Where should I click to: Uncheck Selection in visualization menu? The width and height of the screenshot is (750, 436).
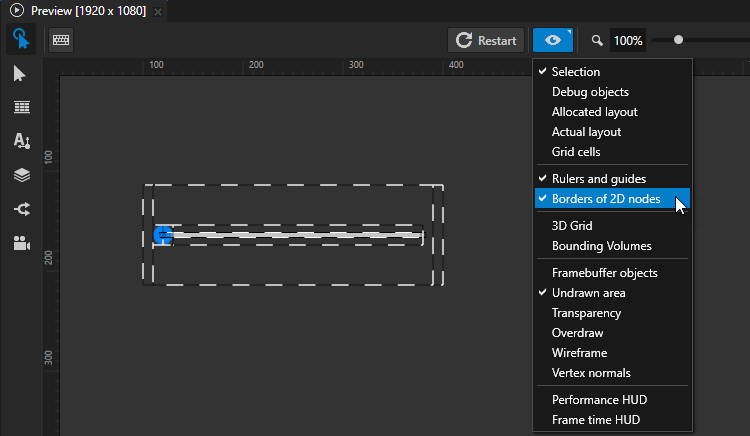(x=575, y=72)
